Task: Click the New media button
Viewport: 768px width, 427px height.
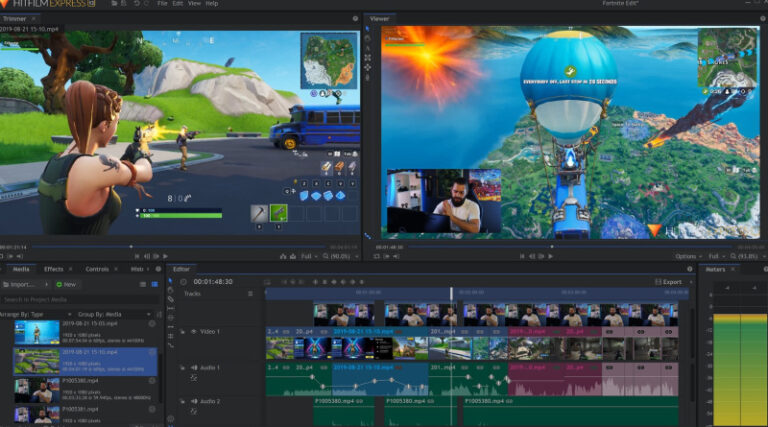Action: [x=66, y=285]
